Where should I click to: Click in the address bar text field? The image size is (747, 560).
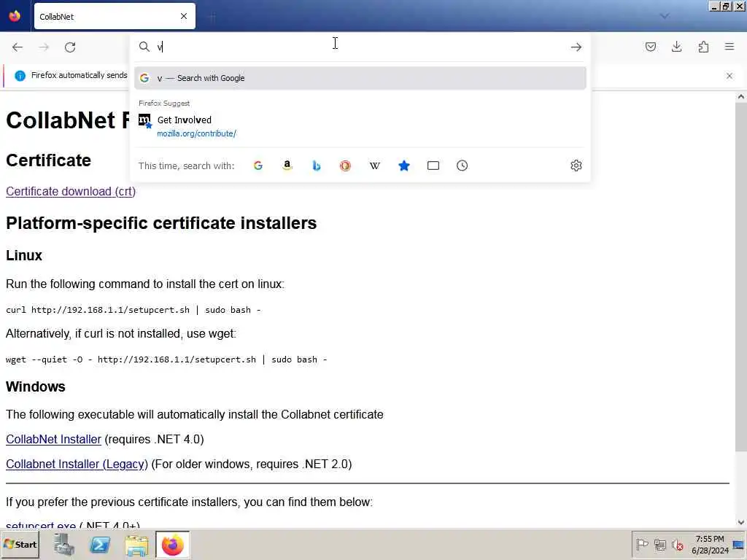tap(360, 47)
